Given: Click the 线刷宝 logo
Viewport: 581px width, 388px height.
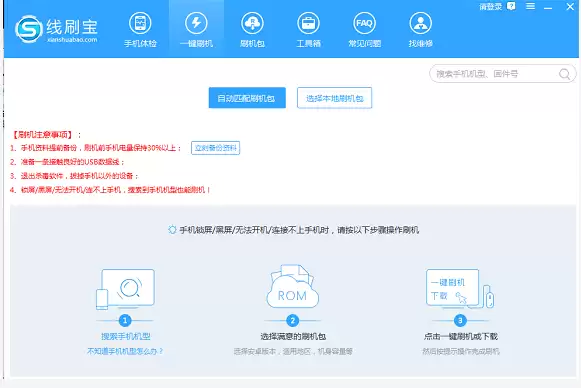Looking at the screenshot, I should (56, 29).
